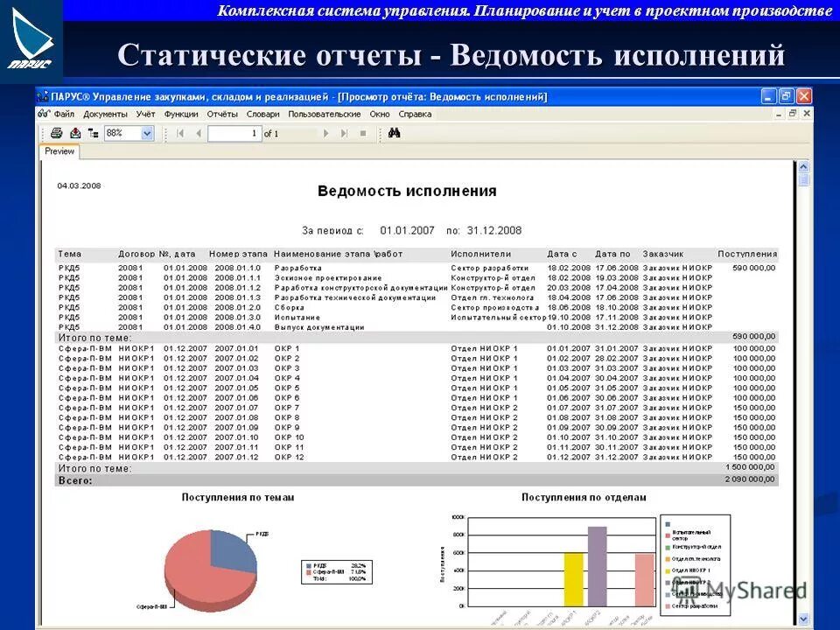Viewport: 840px width, 630px height.
Task: Click the page number input field
Action: pyautogui.click(x=234, y=133)
